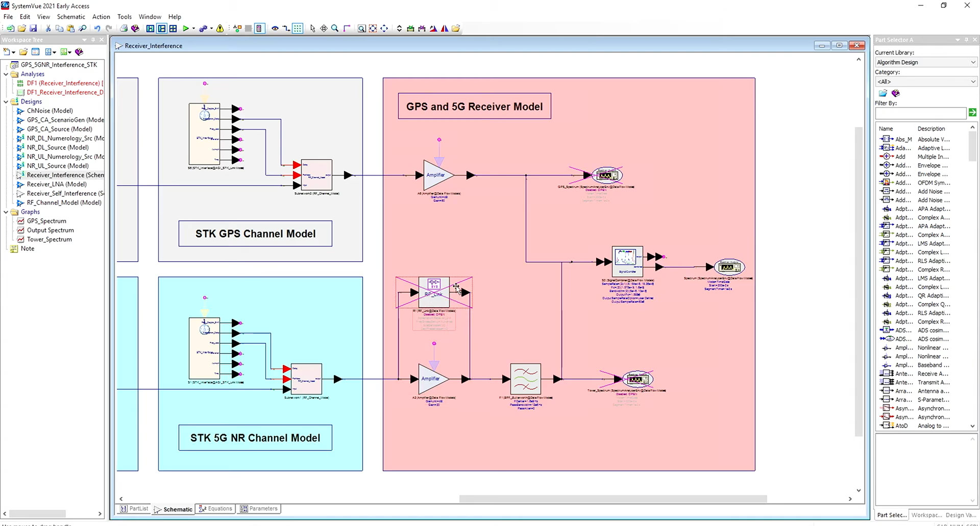The image size is (980, 526).
Task: Collapse the Designs folder in Workspace Tree
Action: click(6, 102)
